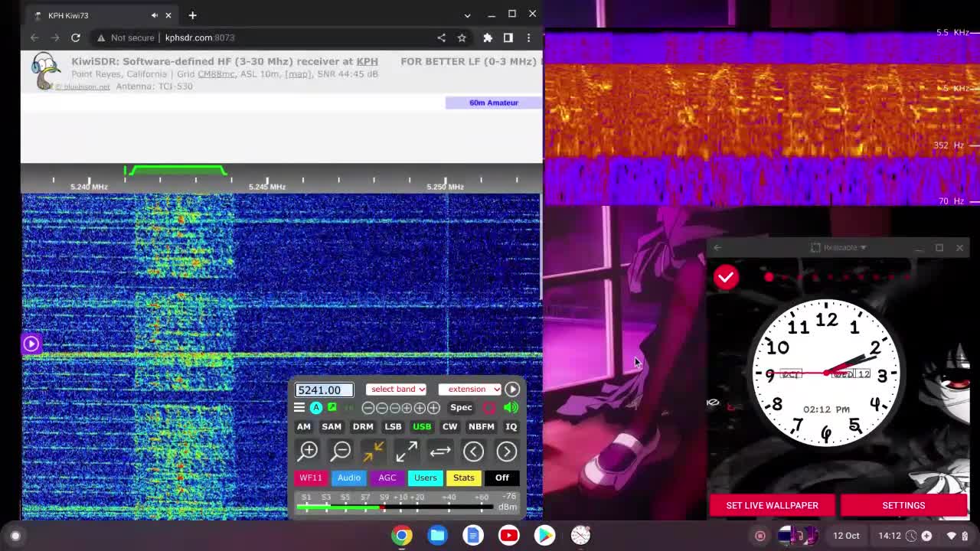Select NBFM demodulation mode
980x551 pixels.
[481, 426]
